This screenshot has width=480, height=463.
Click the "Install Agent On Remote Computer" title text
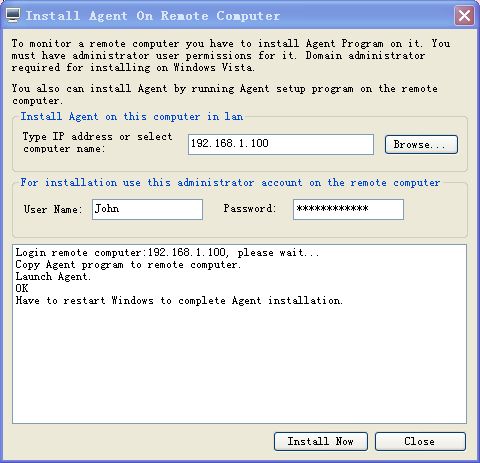(x=153, y=16)
